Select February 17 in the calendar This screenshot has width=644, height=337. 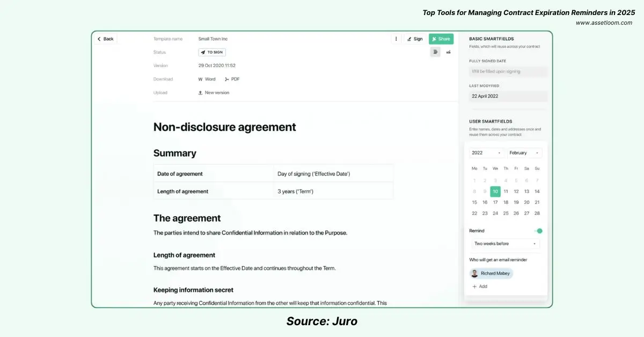[x=495, y=202]
